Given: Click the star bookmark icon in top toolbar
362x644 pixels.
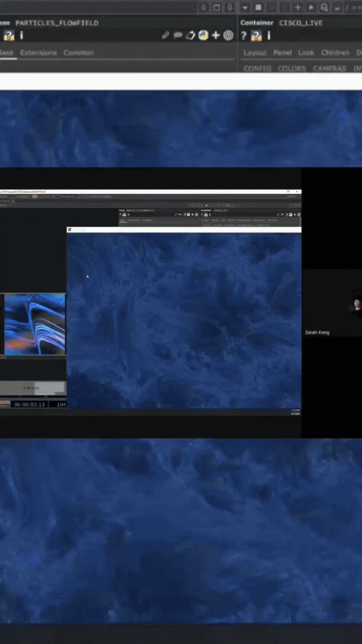Looking at the screenshot, I should [311, 7].
